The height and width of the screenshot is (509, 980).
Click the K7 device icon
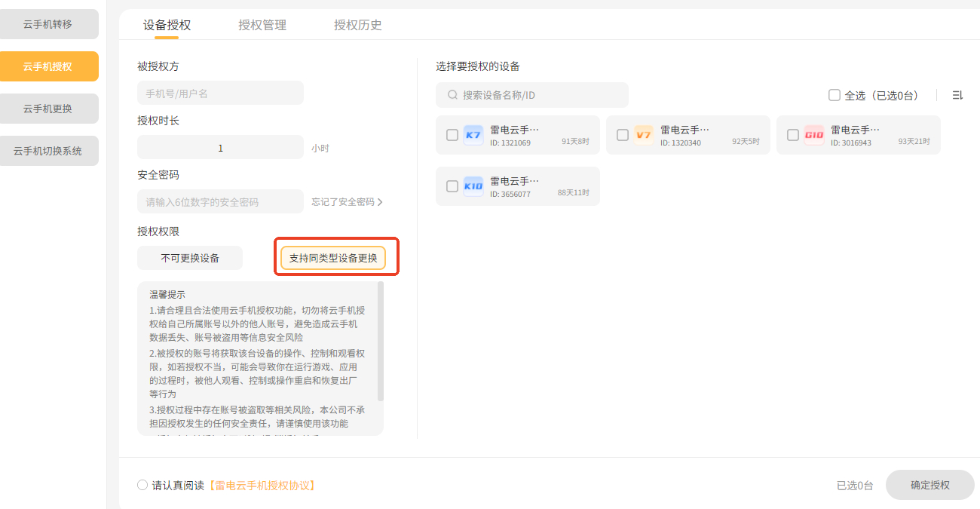tap(473, 135)
